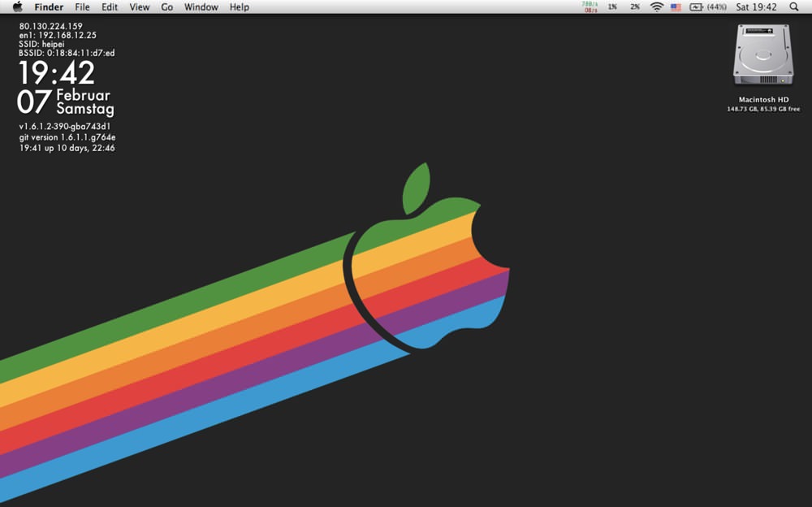Open Spotlight search magnifier
The height and width of the screenshot is (507, 812).
point(794,6)
